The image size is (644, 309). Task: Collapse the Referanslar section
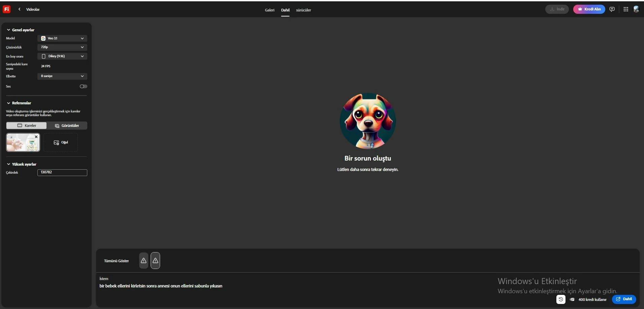(x=19, y=103)
